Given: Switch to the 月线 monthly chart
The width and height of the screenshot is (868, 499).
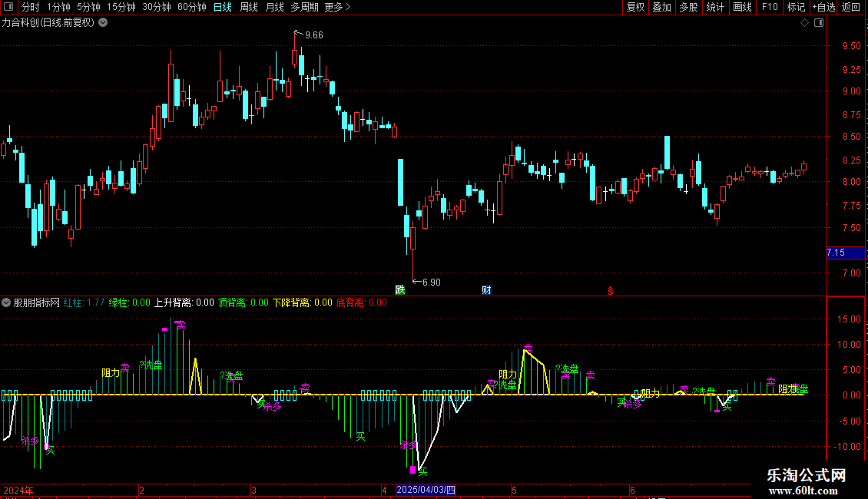Looking at the screenshot, I should (x=274, y=7).
